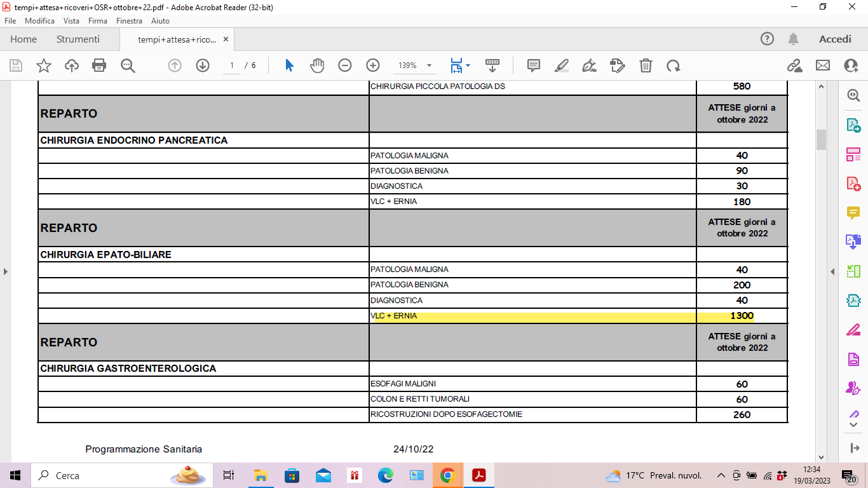The width and height of the screenshot is (868, 488).
Task: Click the zoom out minus icon
Action: [x=345, y=65]
